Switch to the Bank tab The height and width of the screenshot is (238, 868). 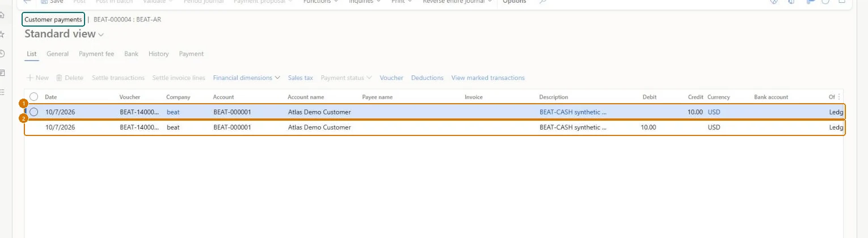[131, 54]
